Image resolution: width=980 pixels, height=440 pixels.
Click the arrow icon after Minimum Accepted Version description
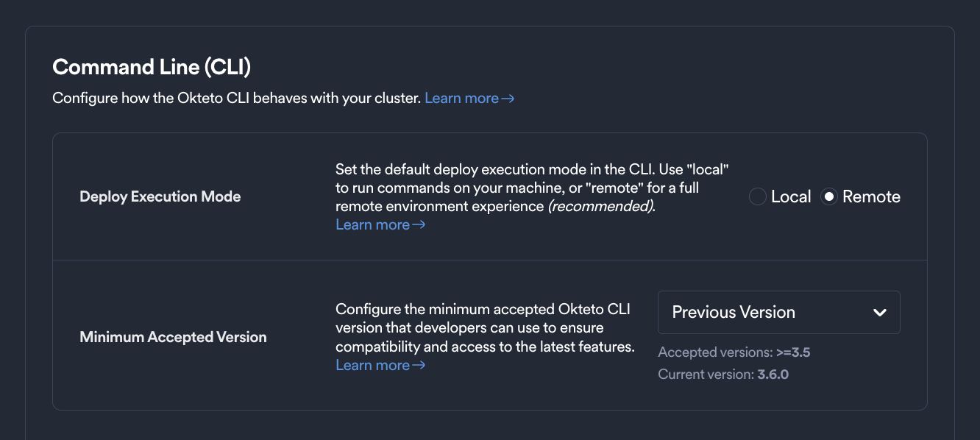419,364
